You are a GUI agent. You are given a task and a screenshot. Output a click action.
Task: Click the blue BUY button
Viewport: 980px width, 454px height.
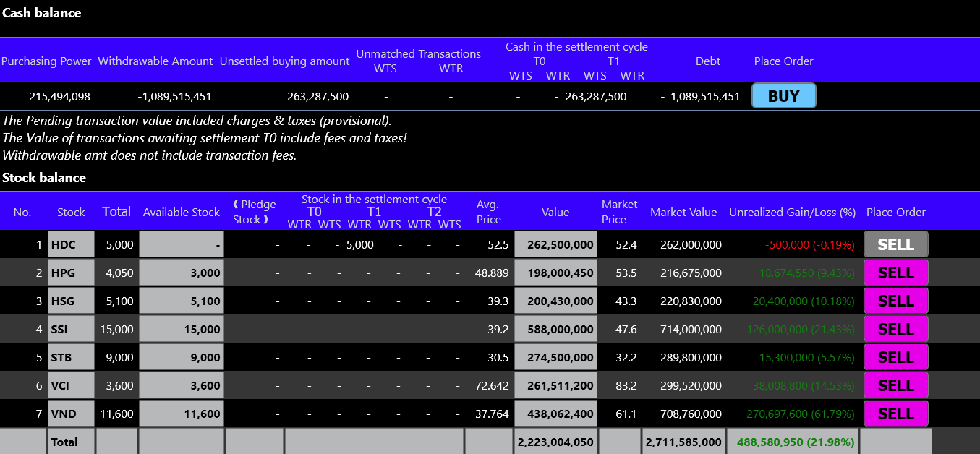[783, 96]
